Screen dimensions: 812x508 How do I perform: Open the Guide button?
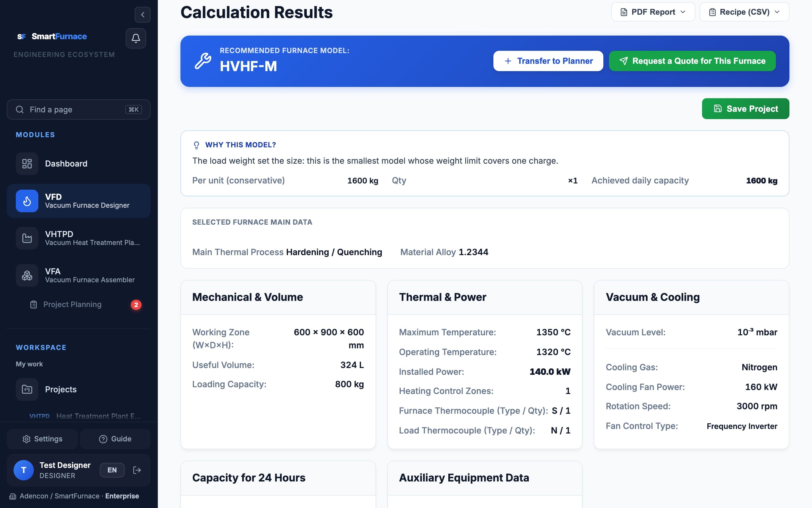[115, 439]
